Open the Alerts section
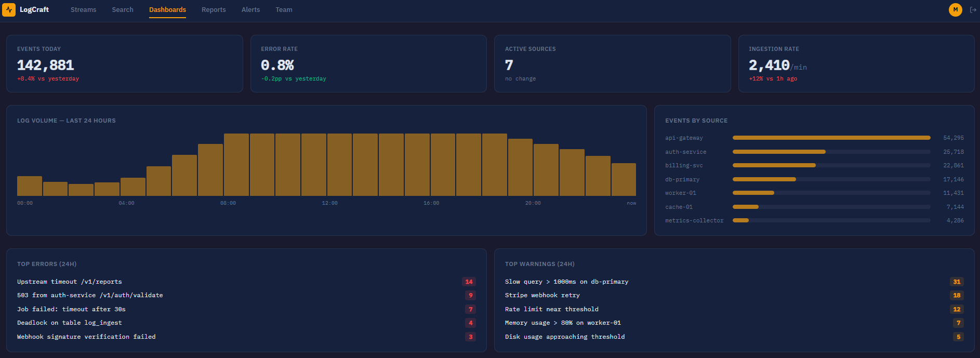 [x=250, y=9]
